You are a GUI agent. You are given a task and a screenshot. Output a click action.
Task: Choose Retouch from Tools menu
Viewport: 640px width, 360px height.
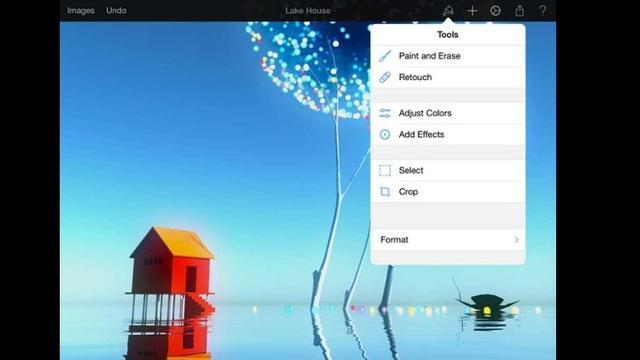(448, 77)
